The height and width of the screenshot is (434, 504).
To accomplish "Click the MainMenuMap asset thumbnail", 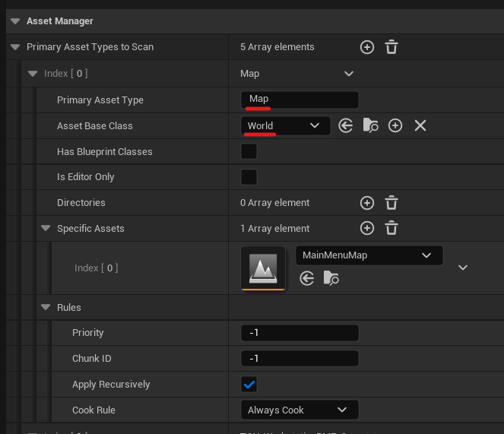I will pyautogui.click(x=263, y=268).
